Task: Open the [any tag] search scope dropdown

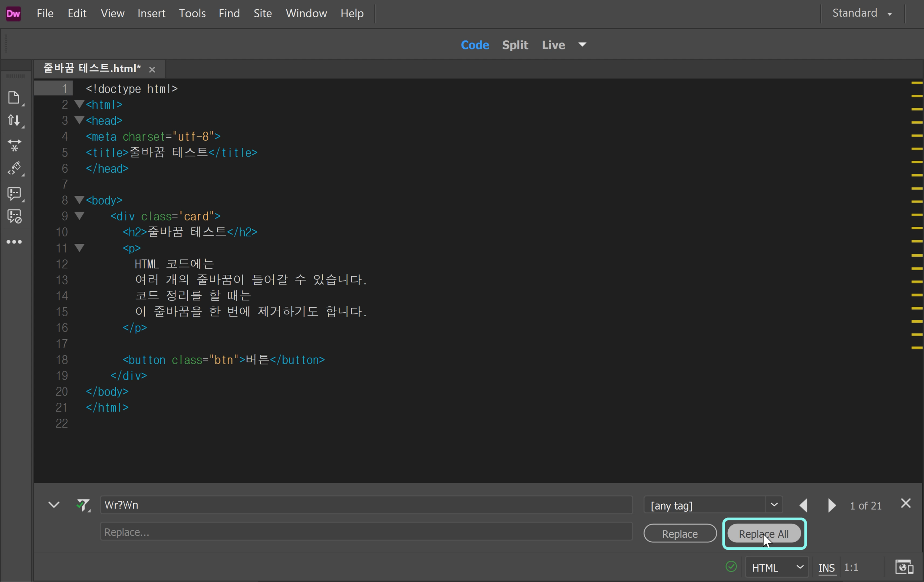Action: [774, 505]
